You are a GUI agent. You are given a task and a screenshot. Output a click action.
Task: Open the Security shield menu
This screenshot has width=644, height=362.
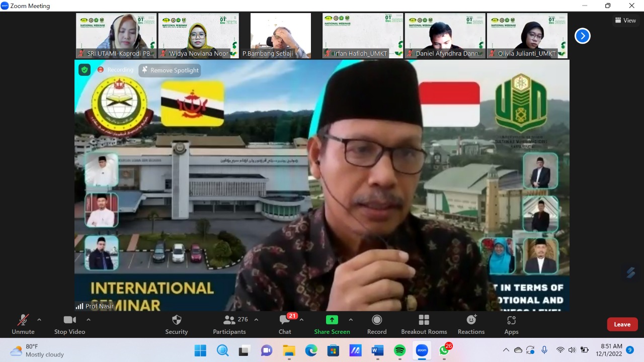click(x=177, y=324)
